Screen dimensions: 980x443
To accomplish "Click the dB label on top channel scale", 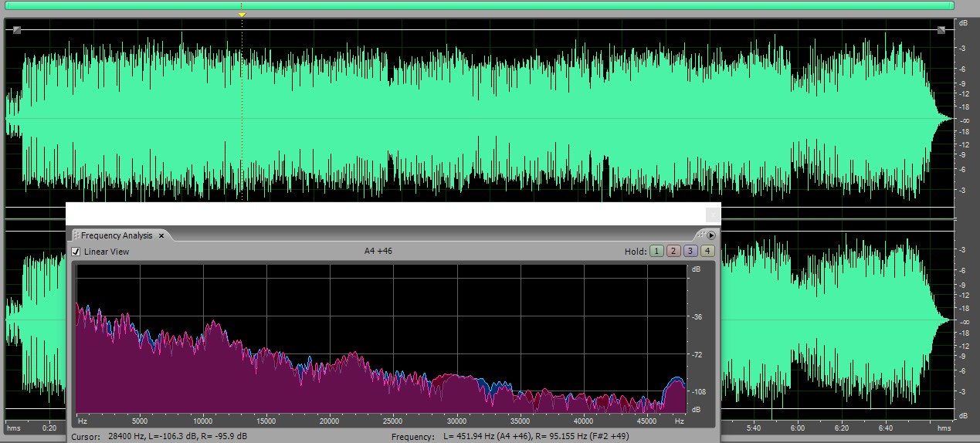I will [x=963, y=23].
